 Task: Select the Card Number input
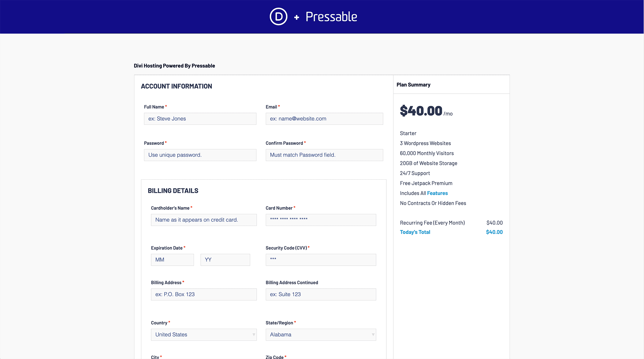tap(321, 220)
